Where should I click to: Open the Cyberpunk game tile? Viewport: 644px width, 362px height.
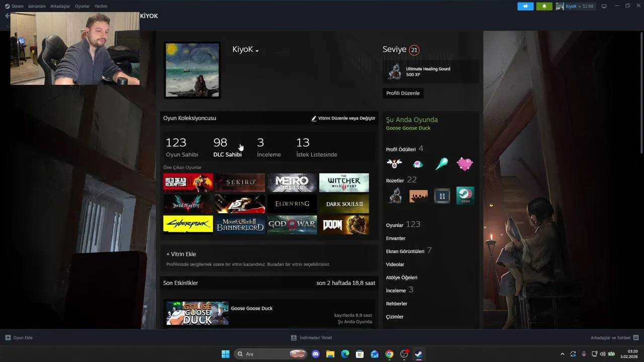pyautogui.click(x=188, y=225)
